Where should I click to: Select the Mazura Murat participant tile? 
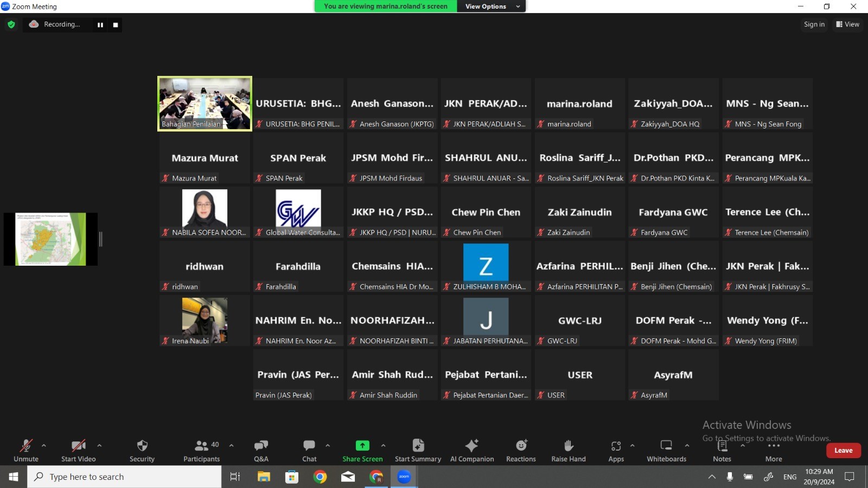[205, 158]
